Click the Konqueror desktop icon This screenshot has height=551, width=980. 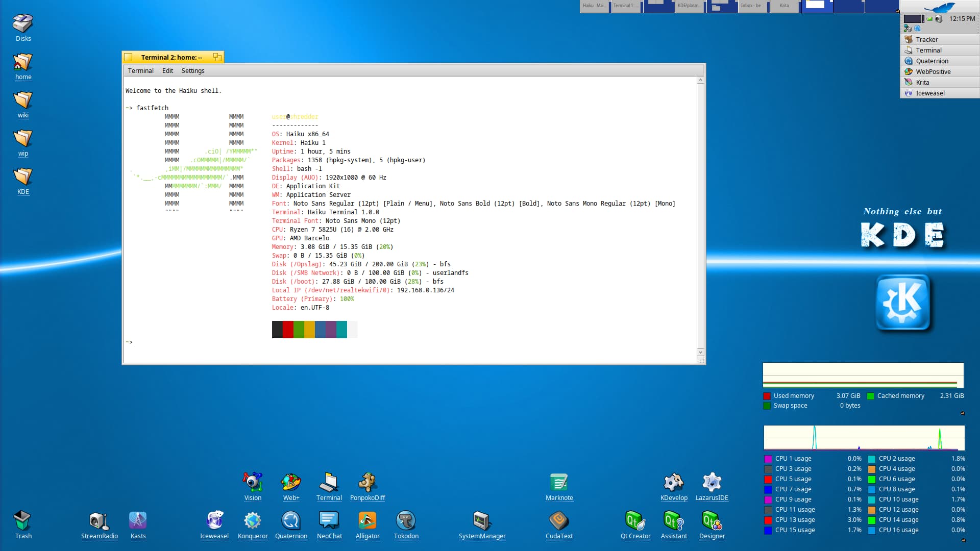point(252,520)
